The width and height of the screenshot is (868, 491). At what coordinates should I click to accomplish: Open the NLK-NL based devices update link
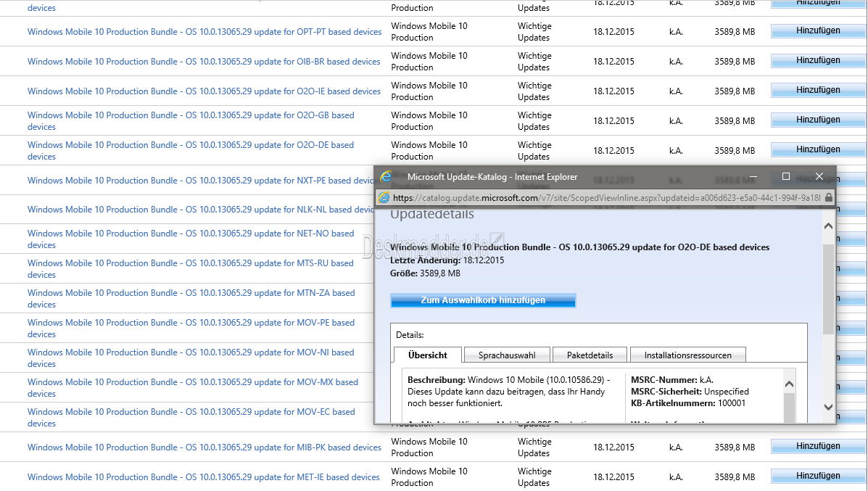click(x=200, y=210)
